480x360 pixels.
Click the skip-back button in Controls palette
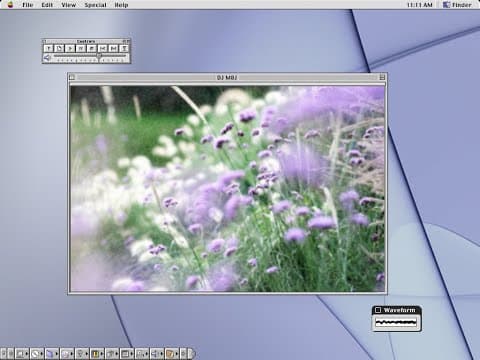point(102,49)
